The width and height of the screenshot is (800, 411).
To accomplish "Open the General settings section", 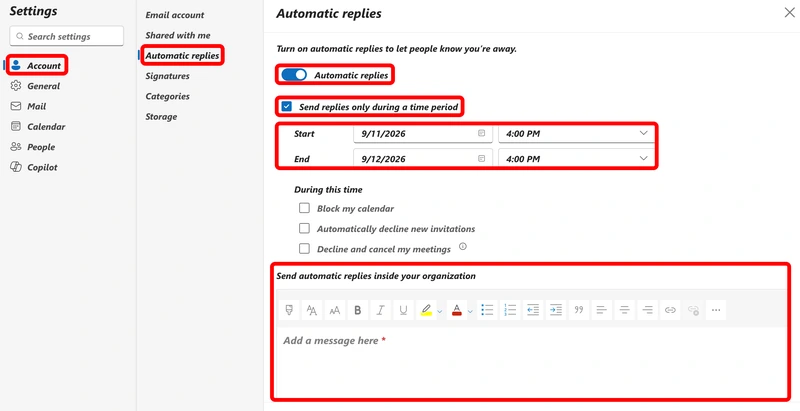I will [36, 86].
